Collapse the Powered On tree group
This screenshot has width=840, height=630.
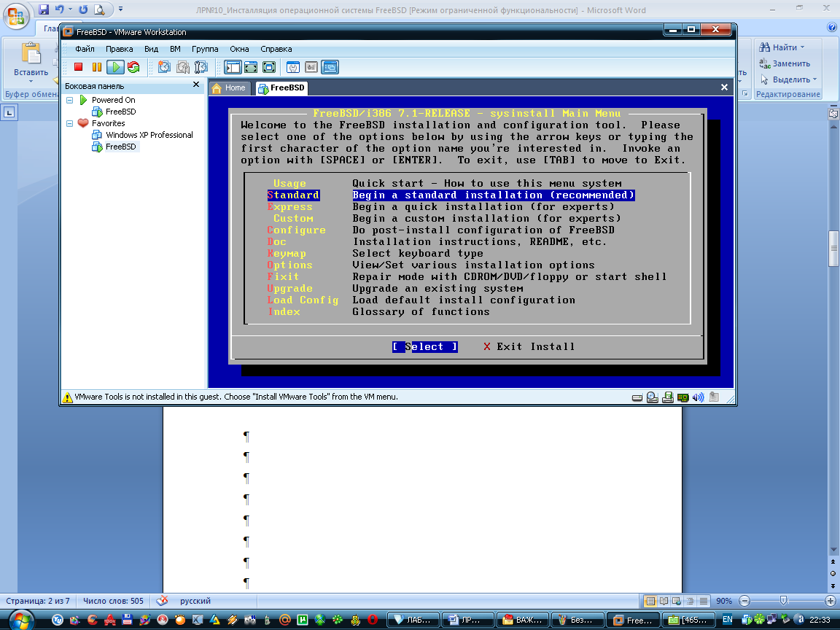(70, 100)
